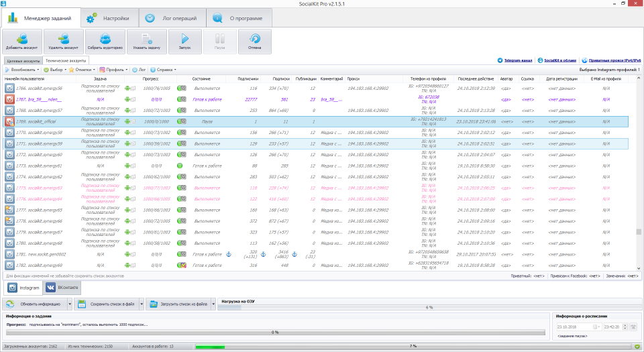Screen dimensions: 644x352
Task: Open the О программе tab
Action: (239, 19)
